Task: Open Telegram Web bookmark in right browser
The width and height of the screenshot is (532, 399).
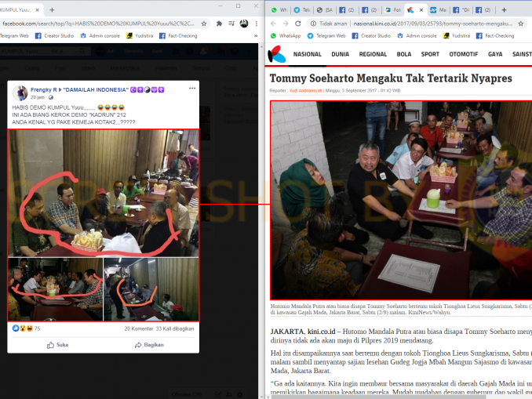Action: (326, 35)
